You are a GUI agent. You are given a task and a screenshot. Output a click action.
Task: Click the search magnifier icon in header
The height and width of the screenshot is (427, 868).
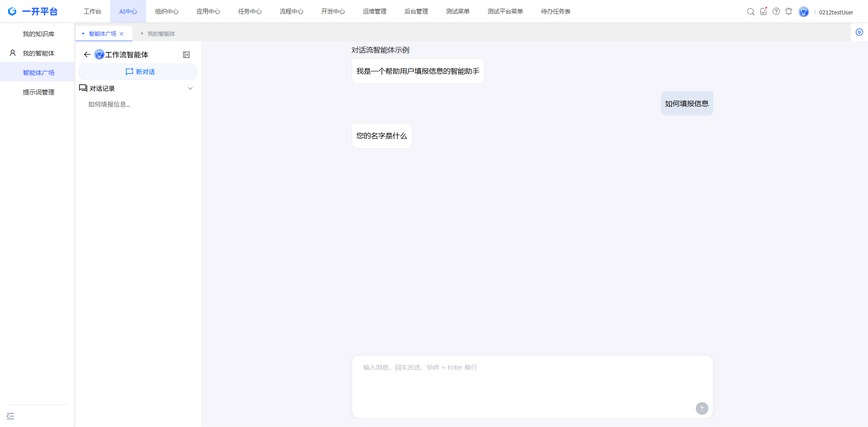[x=750, y=12]
